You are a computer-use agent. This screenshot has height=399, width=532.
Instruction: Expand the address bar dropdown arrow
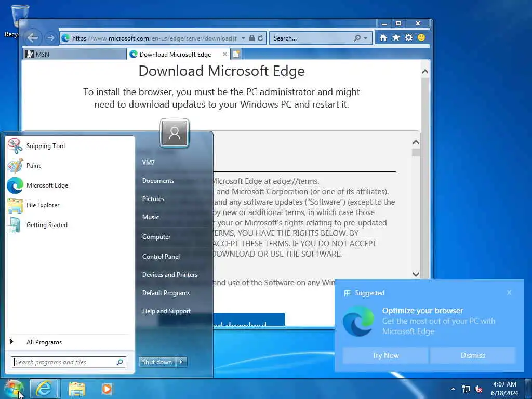point(243,38)
